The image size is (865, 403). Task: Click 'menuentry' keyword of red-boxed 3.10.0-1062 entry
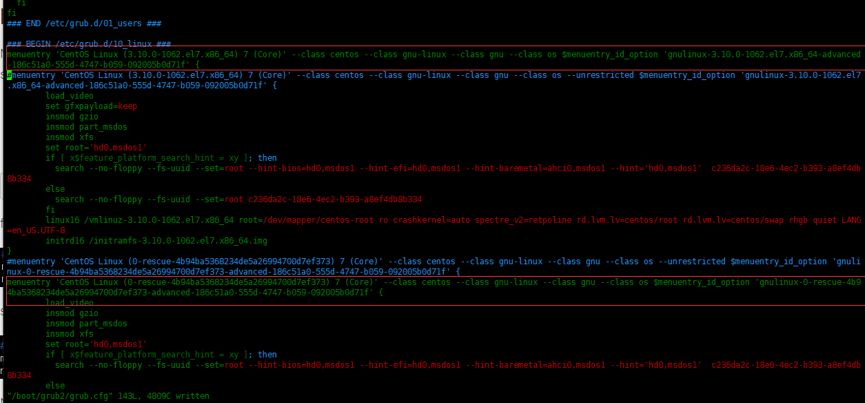pyautogui.click(x=28, y=54)
